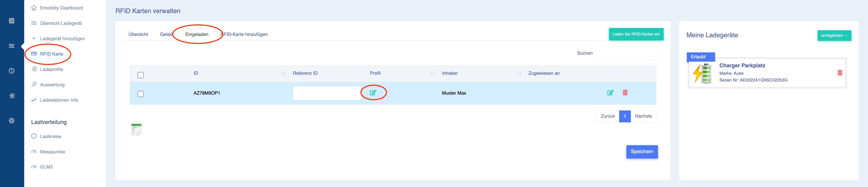This screenshot has height=187, width=868.
Task: Click the Charger Parkplatz title
Action: point(742,66)
